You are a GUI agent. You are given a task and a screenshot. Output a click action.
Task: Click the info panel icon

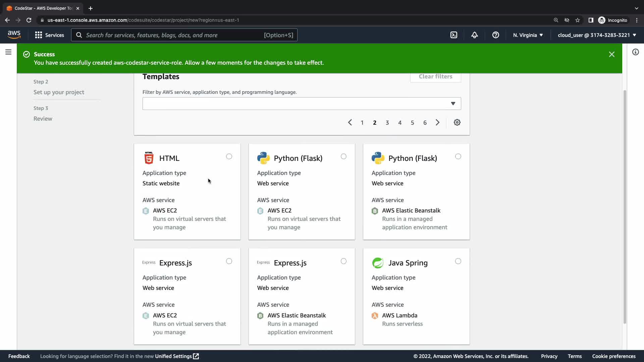coord(635,52)
